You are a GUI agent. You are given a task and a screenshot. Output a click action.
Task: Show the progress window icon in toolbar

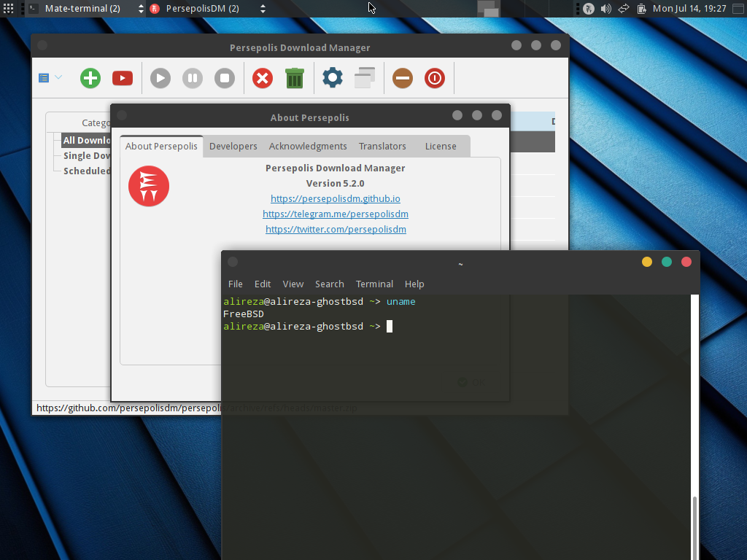(x=365, y=77)
